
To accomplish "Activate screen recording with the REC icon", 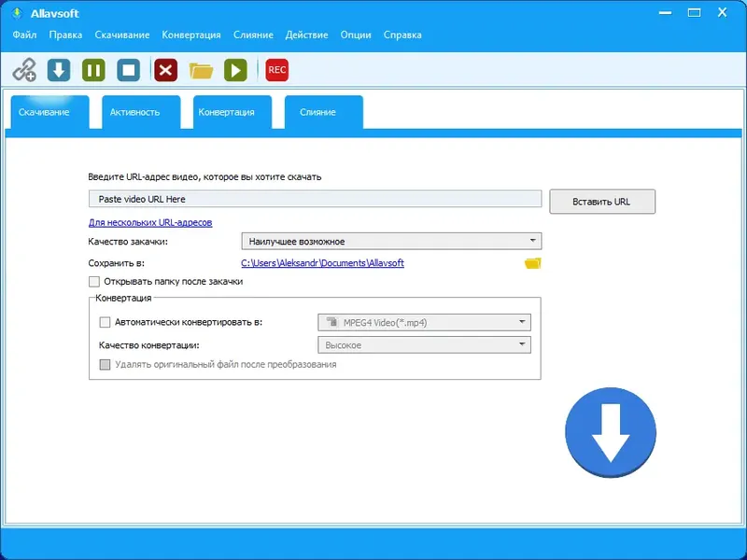I will click(275, 69).
